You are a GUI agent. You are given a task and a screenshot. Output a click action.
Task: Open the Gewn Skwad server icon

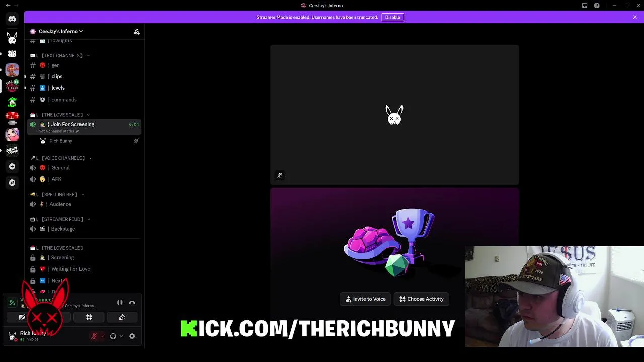tap(12, 150)
